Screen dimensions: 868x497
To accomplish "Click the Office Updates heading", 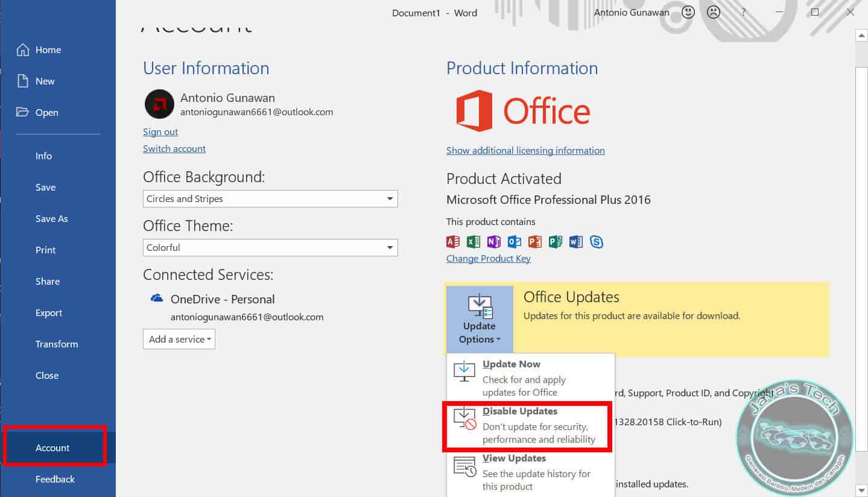I will tap(571, 297).
